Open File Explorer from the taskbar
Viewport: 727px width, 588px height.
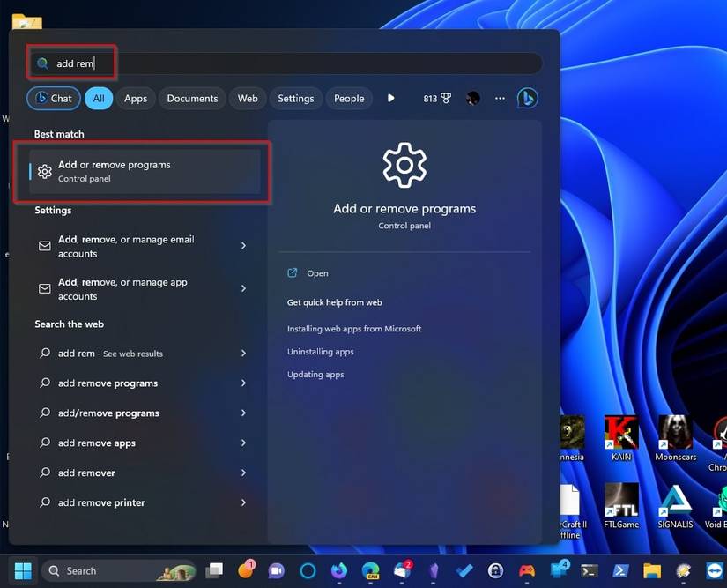[652, 571]
